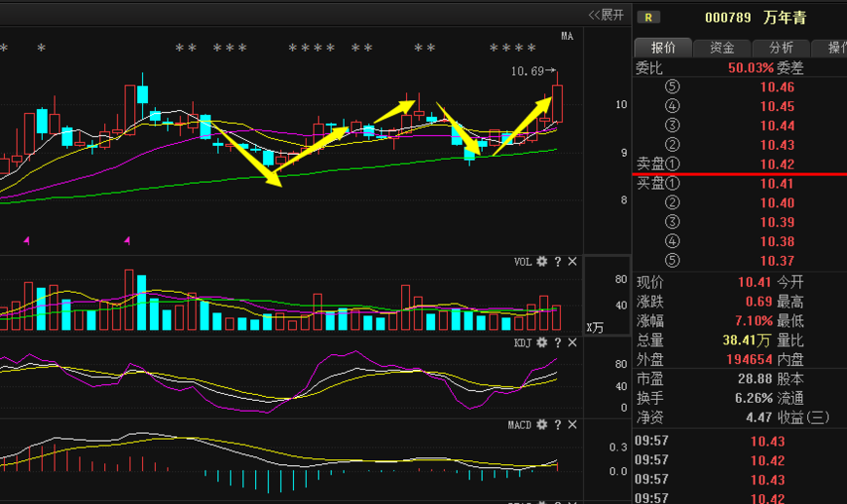The image size is (847, 504).
Task: Click the 市盈 value 28.88
Action: [755, 378]
